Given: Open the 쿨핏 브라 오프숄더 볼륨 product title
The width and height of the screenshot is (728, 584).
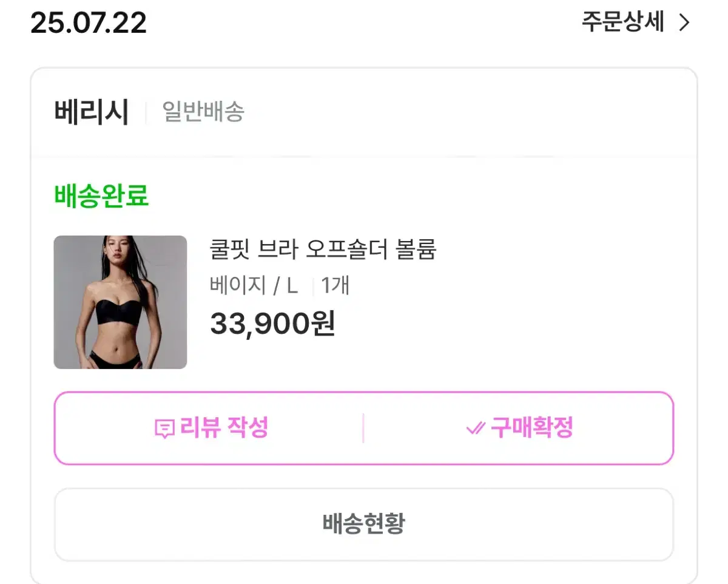Looking at the screenshot, I should coord(323,249).
